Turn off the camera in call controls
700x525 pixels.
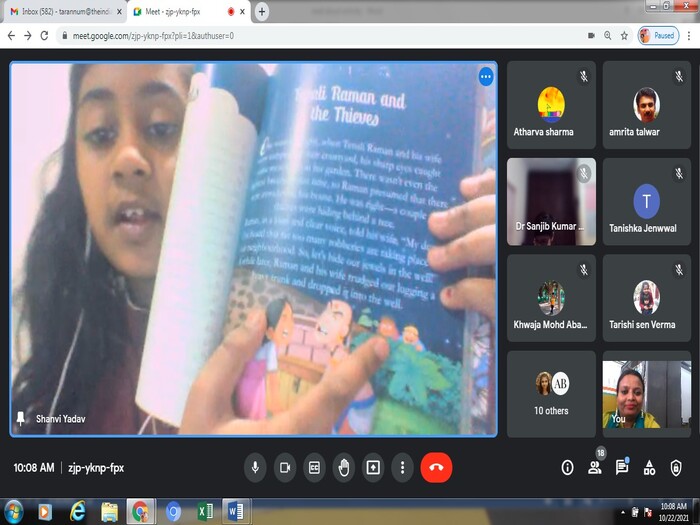[x=285, y=467]
